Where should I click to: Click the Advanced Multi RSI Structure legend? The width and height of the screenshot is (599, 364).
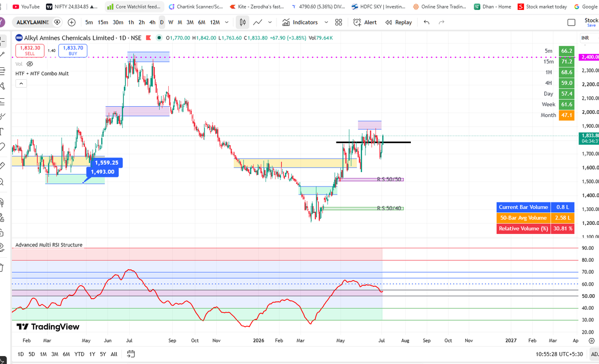49,245
